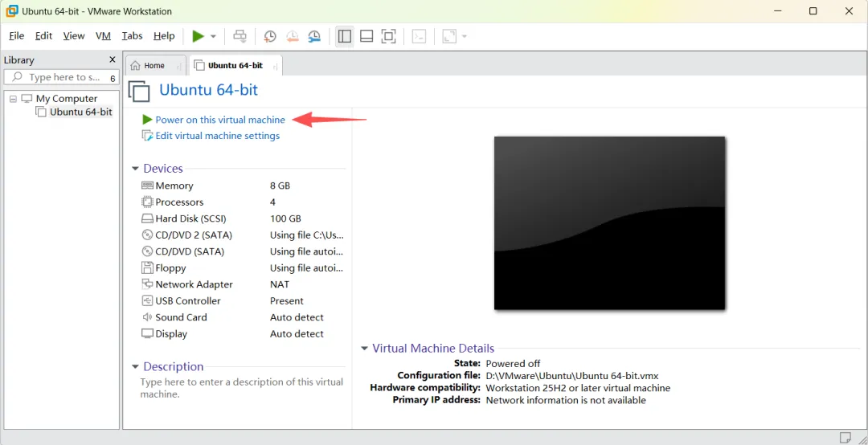868x445 pixels.
Task: Click the Network Adapter icon
Action: (147, 284)
